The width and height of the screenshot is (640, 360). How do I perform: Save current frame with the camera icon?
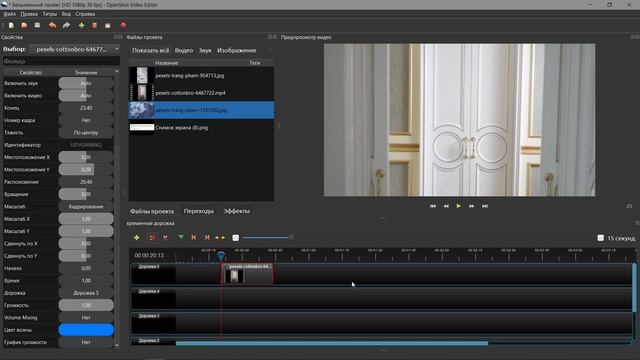pos(629,206)
